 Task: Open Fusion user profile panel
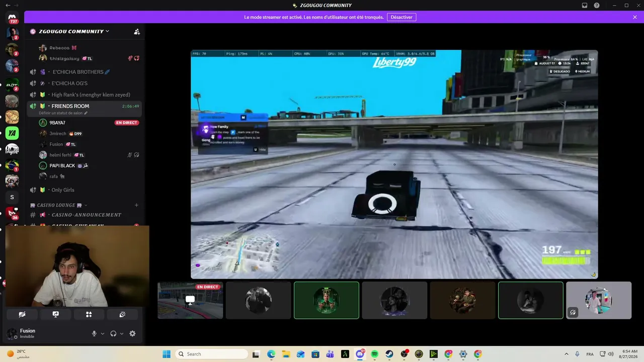pos(28,333)
